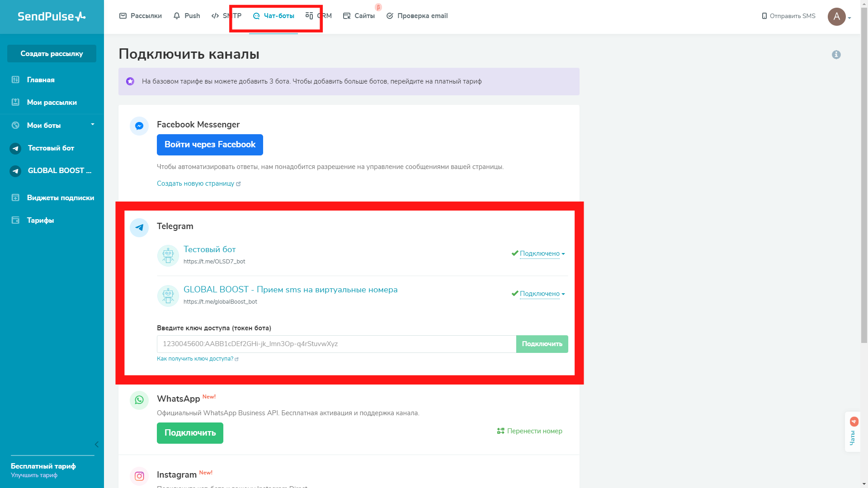Click the purple star icon in tariff notice
868x488 pixels.
(x=130, y=81)
